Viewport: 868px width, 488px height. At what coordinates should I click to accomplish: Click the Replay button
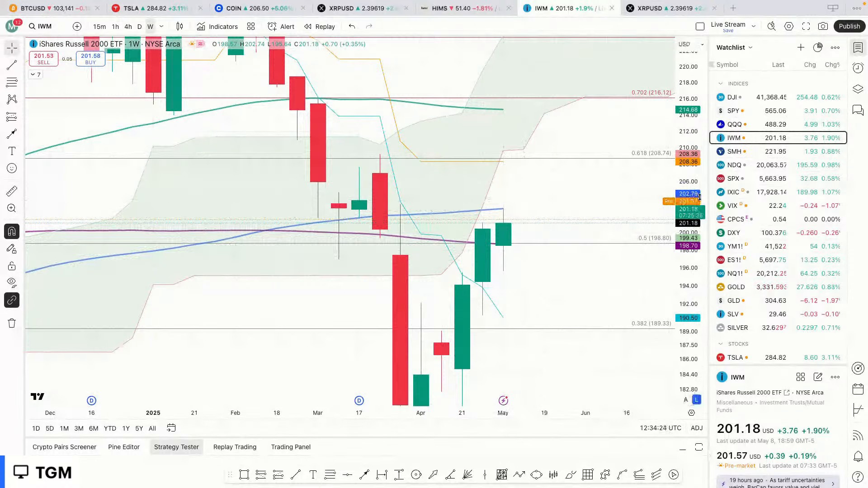[319, 26]
